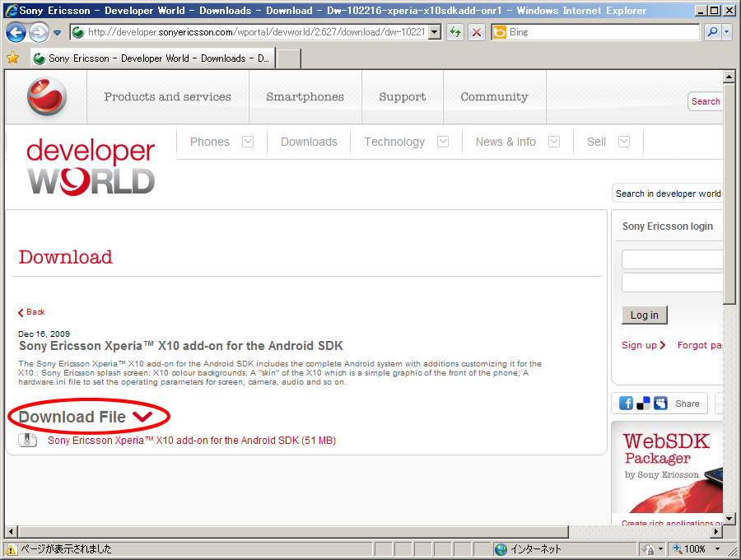This screenshot has height=560, width=741.
Task: Click the browser Forward arrow button
Action: pyautogui.click(x=39, y=33)
